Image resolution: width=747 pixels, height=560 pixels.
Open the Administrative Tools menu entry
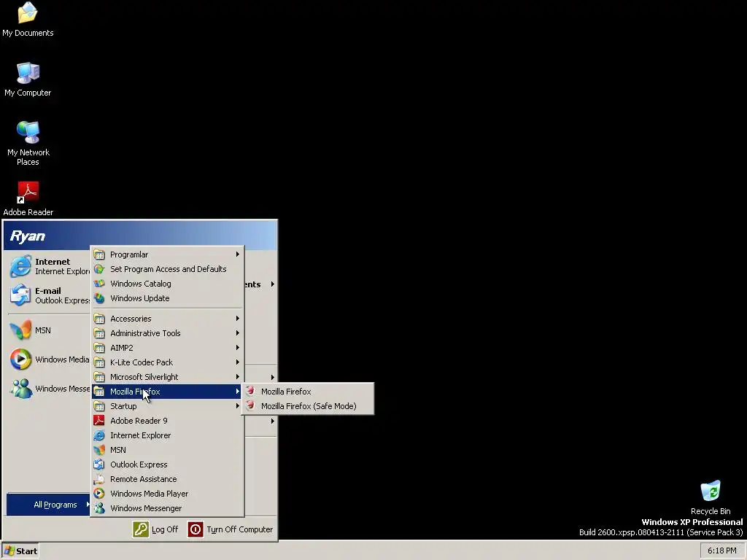pyautogui.click(x=168, y=332)
